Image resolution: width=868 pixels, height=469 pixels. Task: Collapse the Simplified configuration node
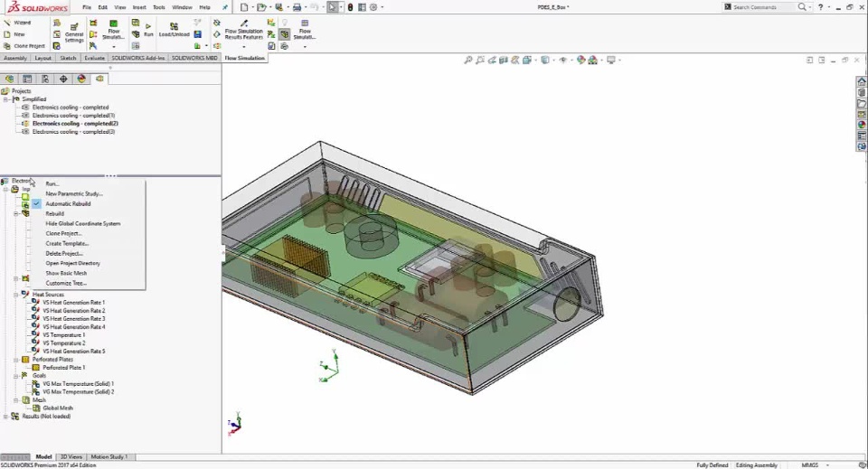click(x=5, y=99)
